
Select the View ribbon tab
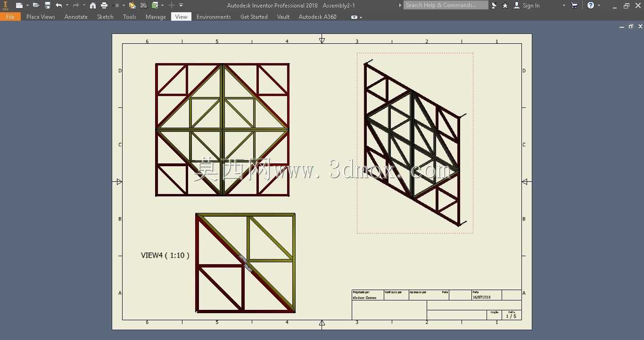[x=182, y=17]
